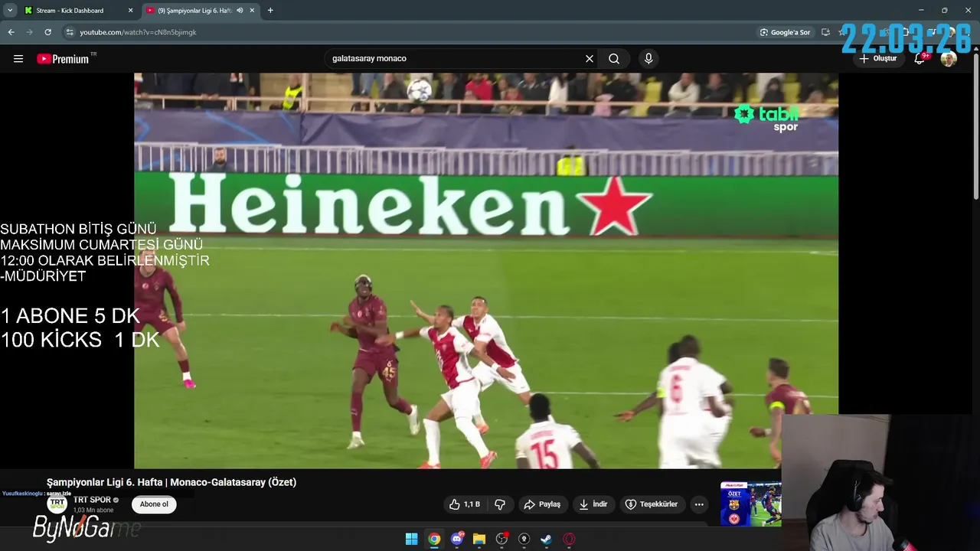Screen dimensions: 980x551
Task: Go back with browser back arrow
Action: tap(11, 32)
